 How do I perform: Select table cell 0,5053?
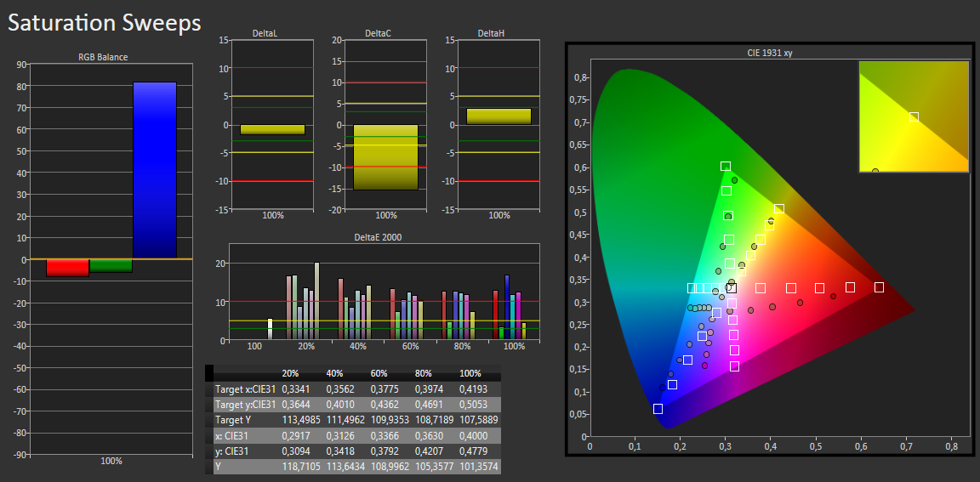click(x=472, y=405)
